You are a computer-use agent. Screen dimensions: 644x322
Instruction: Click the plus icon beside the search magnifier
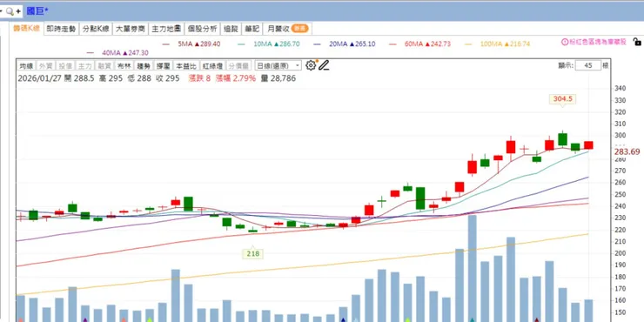pyautogui.click(x=18, y=11)
